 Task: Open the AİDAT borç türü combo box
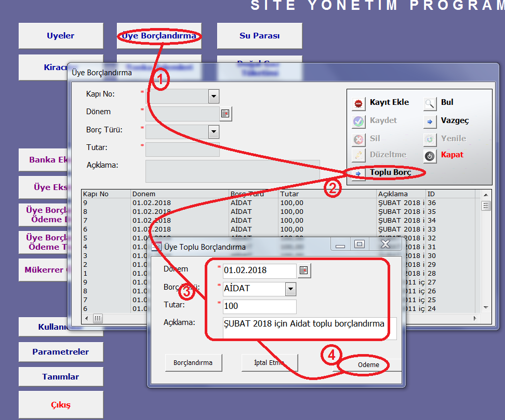[x=290, y=289]
